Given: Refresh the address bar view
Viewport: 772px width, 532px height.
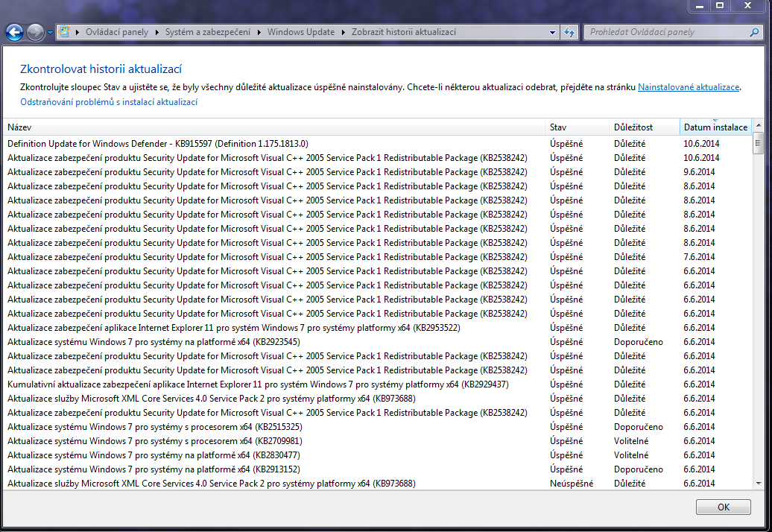Looking at the screenshot, I should (x=569, y=32).
